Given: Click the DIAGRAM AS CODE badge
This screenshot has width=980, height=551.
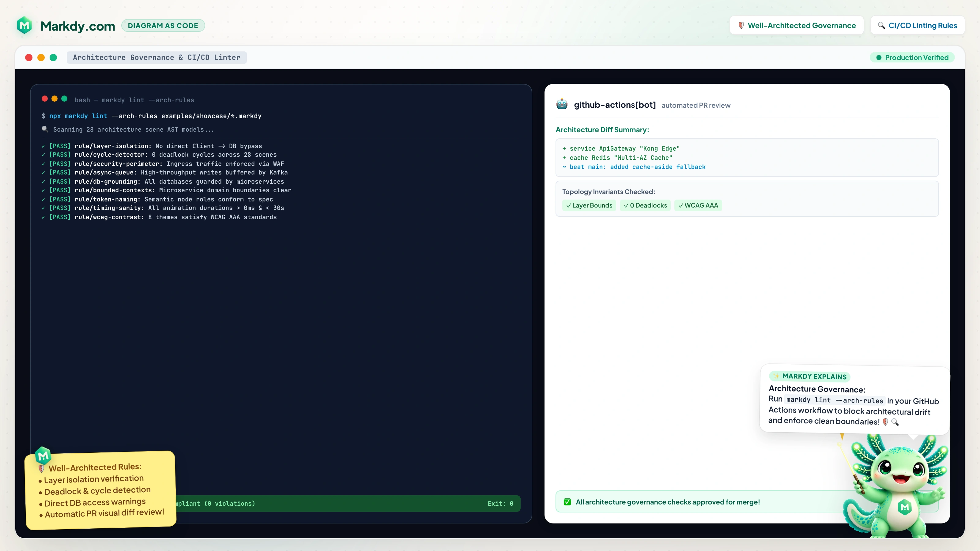Looking at the screenshot, I should point(163,25).
